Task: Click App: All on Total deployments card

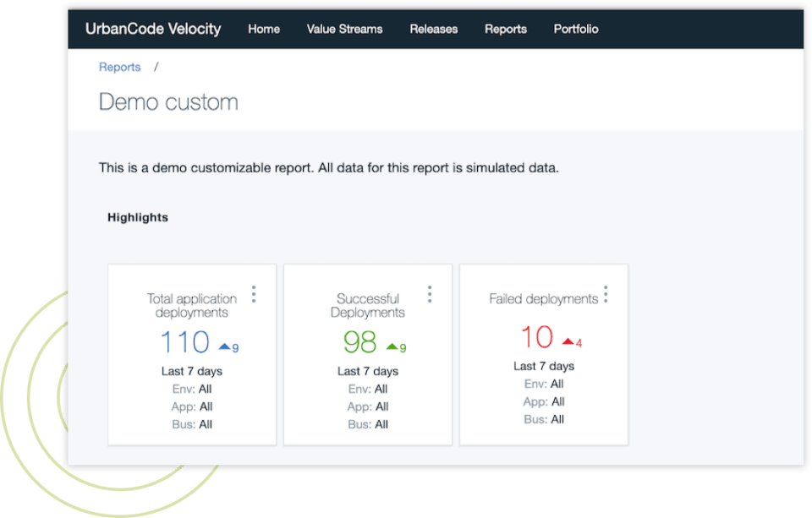Action: tap(192, 406)
